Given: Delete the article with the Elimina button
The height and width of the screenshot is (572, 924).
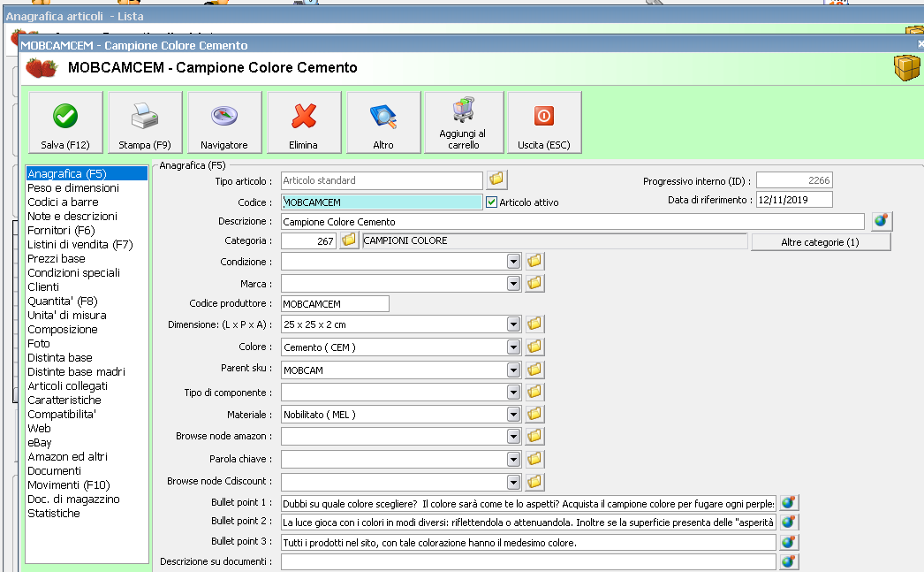Looking at the screenshot, I should click(x=303, y=123).
